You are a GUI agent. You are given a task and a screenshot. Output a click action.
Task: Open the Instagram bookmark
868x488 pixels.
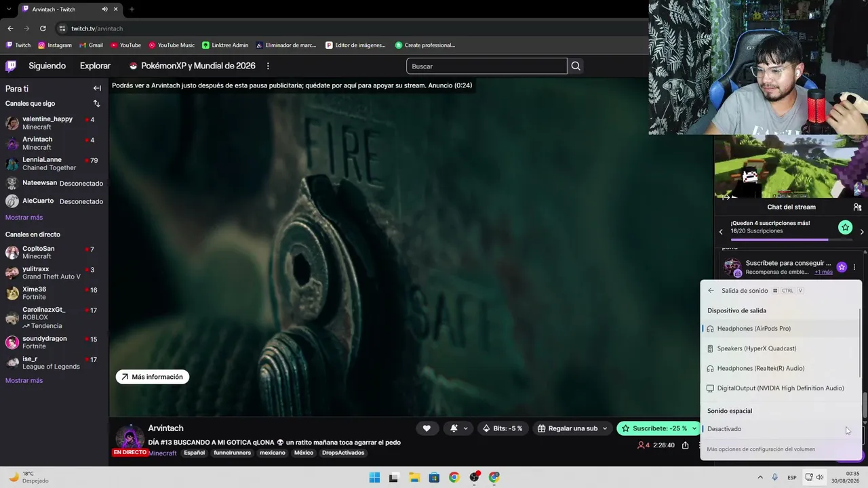(55, 45)
